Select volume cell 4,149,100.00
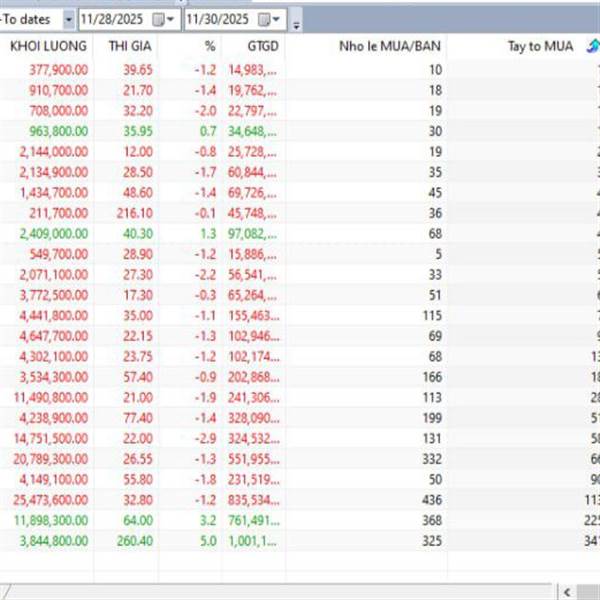Image resolution: width=600 pixels, height=600 pixels. point(54,479)
